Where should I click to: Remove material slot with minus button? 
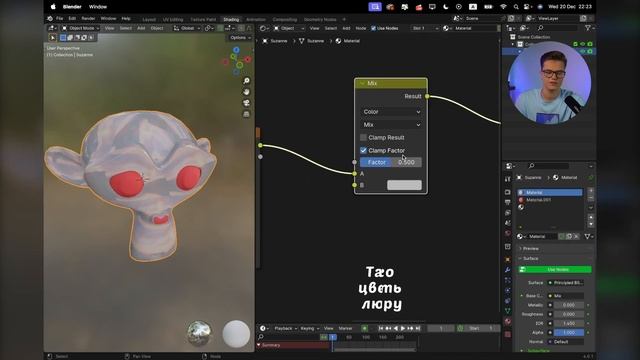(x=591, y=198)
